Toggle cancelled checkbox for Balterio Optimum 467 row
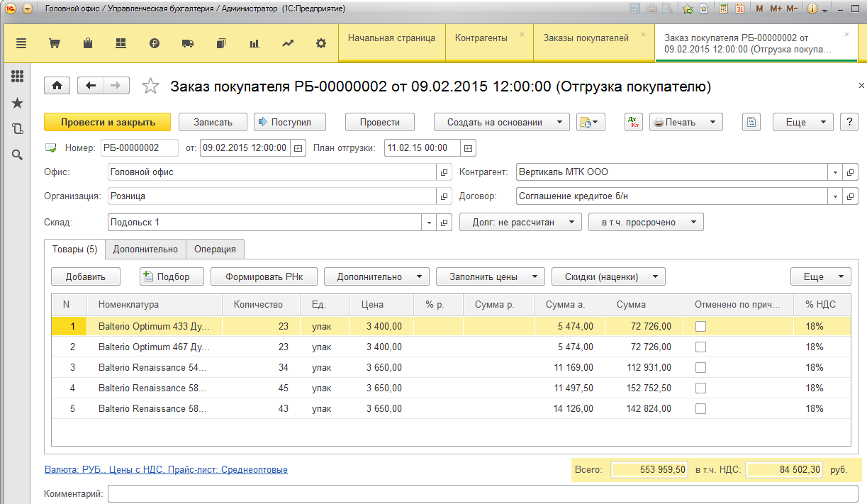 pyautogui.click(x=700, y=347)
